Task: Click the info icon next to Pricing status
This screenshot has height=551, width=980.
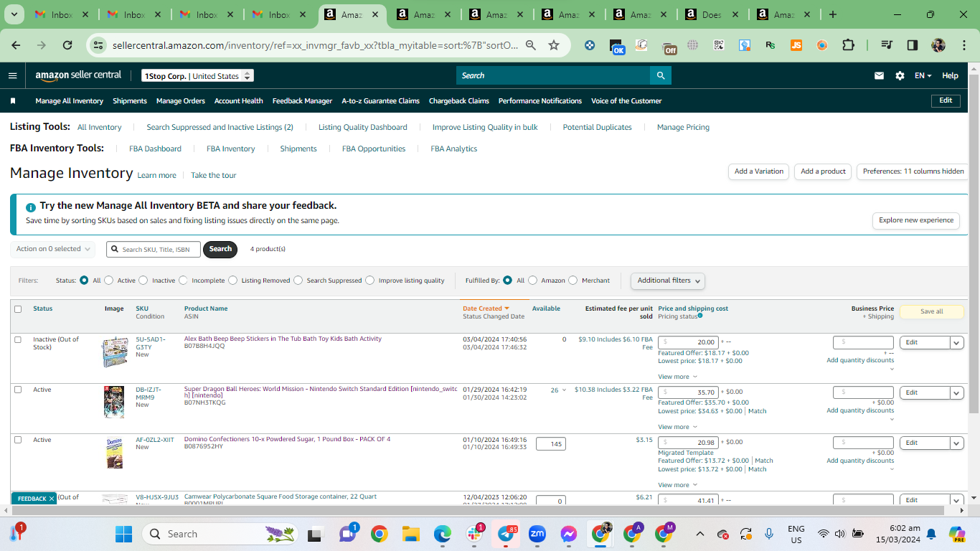Action: (699, 316)
